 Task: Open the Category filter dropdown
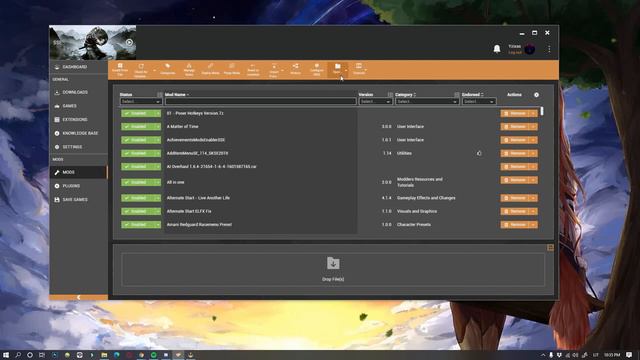pos(427,101)
